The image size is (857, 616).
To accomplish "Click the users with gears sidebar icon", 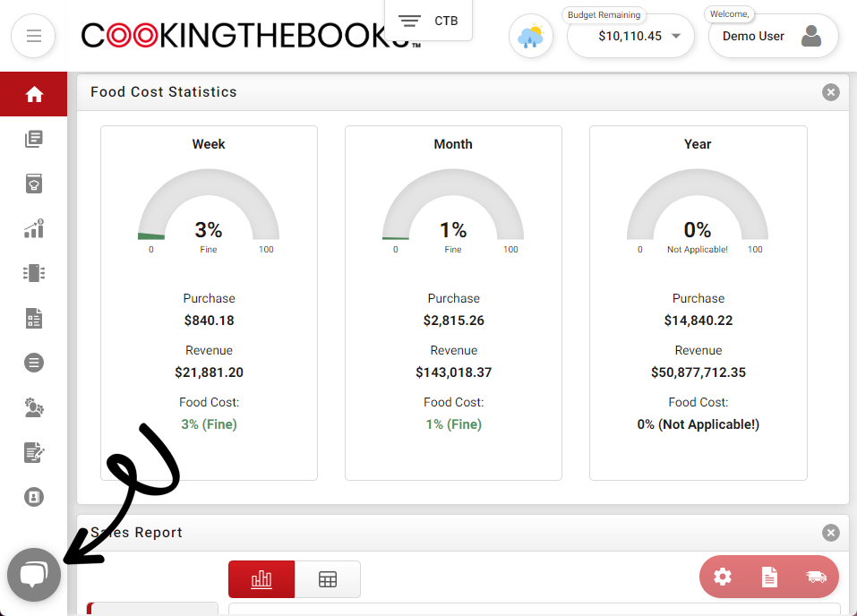I will click(x=34, y=407).
